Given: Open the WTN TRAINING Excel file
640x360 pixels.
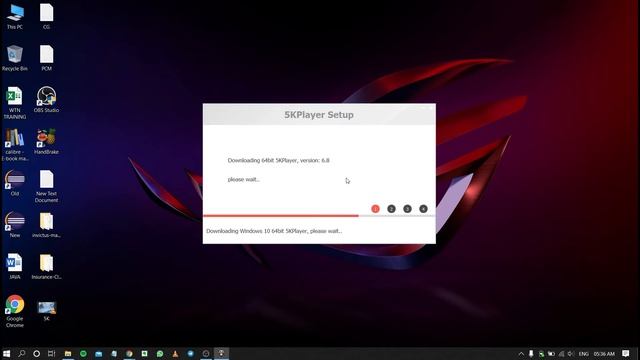Looking at the screenshot, I should (x=15, y=103).
